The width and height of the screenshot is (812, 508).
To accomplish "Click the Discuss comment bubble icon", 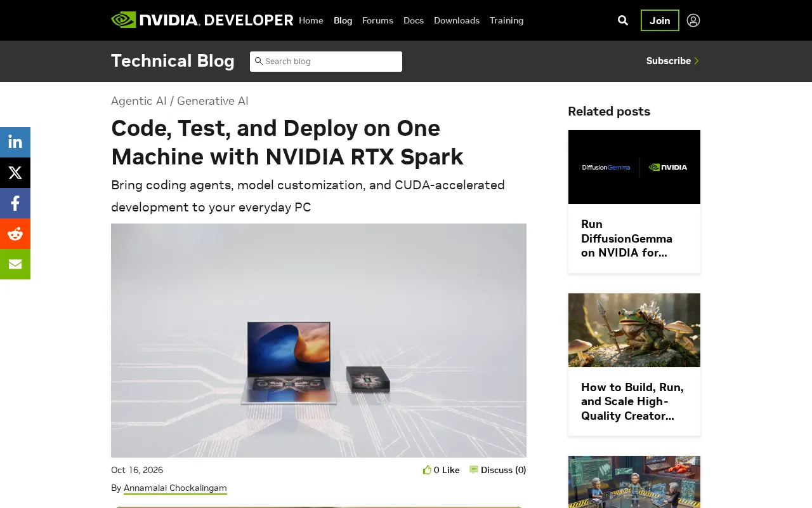I will [474, 470].
